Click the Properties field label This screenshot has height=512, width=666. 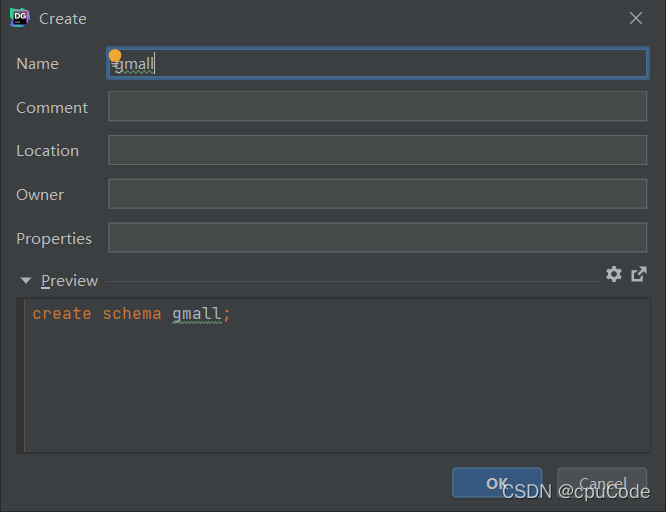[x=54, y=239]
